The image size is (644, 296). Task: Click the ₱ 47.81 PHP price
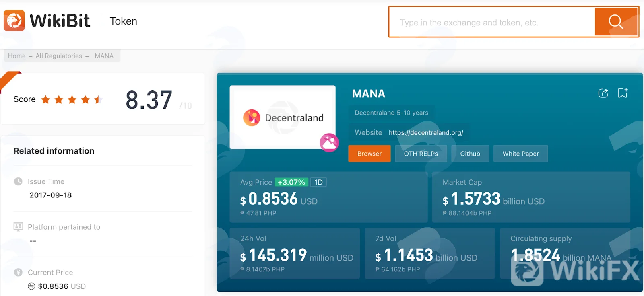(258, 213)
